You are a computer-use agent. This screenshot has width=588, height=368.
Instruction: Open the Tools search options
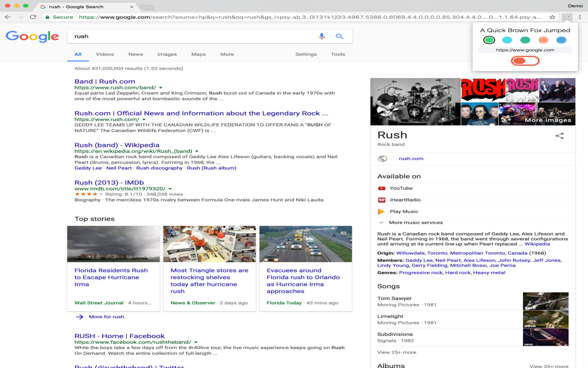[338, 54]
